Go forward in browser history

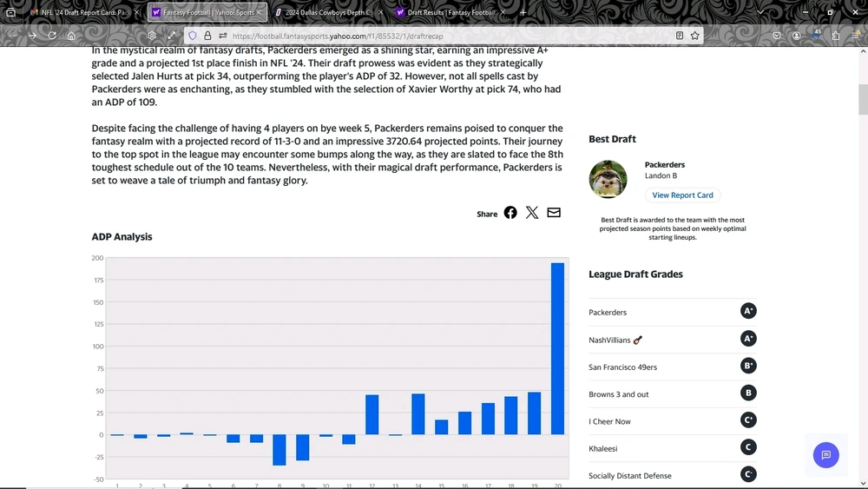tap(32, 36)
